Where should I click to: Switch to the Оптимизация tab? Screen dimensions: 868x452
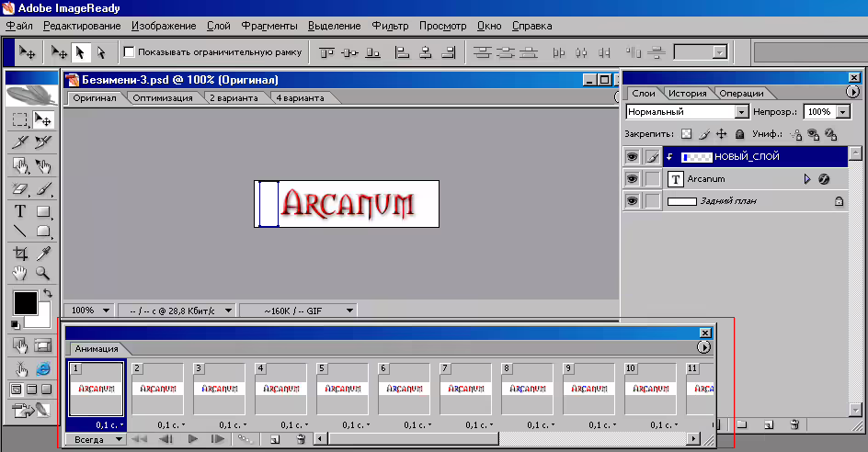click(163, 98)
